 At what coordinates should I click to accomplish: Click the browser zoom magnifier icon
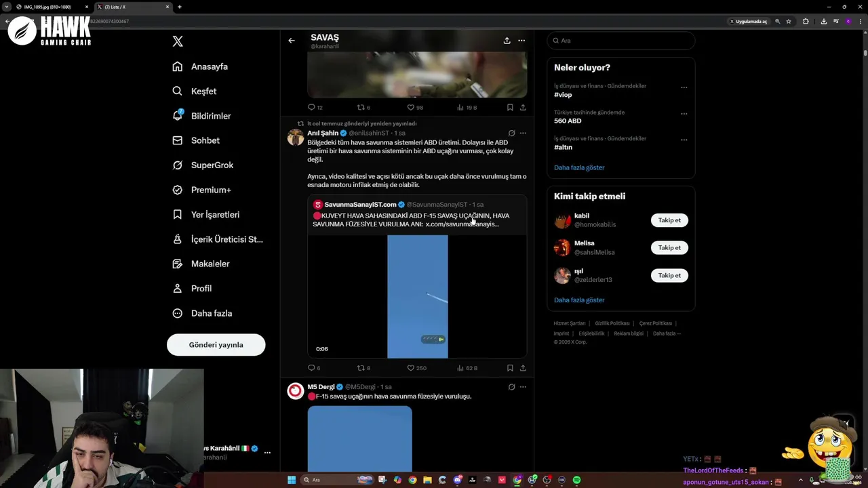click(x=777, y=21)
